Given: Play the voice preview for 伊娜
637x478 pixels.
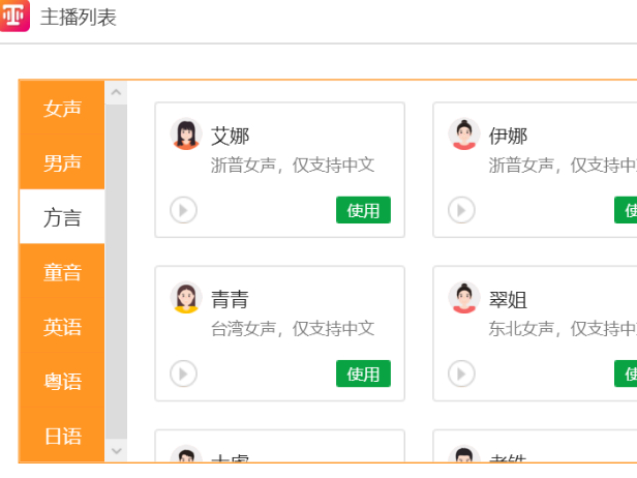Looking at the screenshot, I should (x=461, y=210).
